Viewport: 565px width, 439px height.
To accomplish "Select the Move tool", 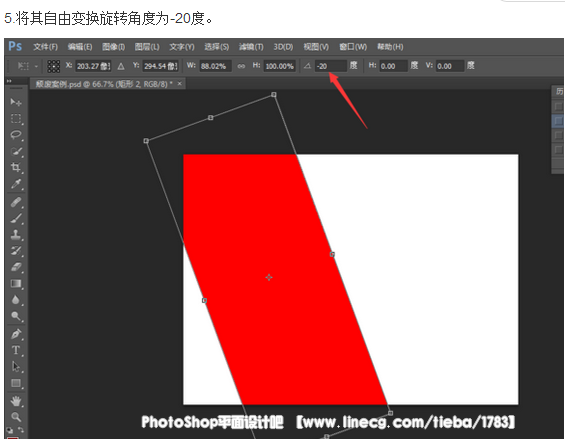I will [x=16, y=103].
